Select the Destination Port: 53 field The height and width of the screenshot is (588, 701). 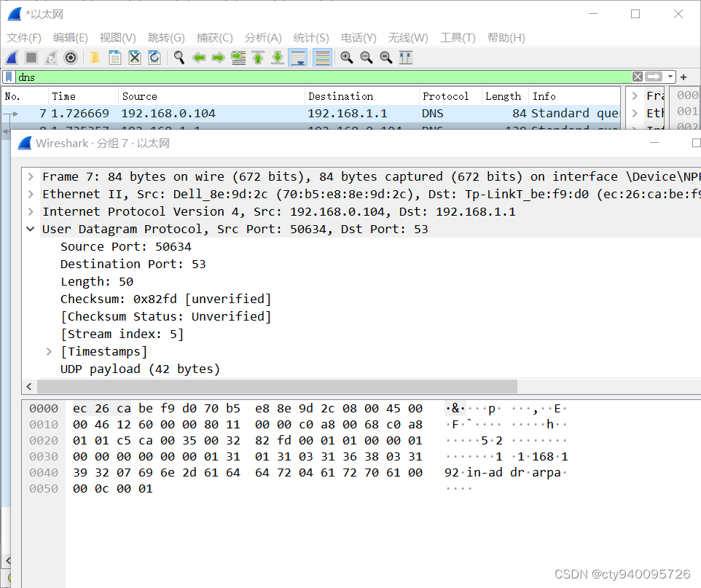coord(133,264)
